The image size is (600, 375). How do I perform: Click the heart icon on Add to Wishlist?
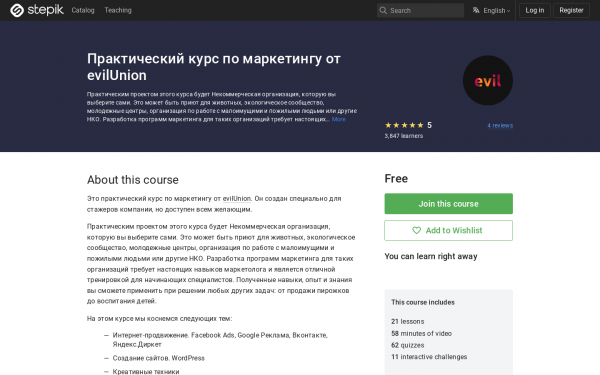[x=416, y=230]
